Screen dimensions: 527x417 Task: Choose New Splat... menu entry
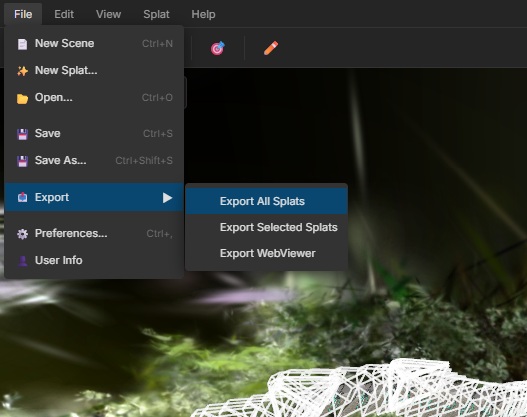point(94,71)
